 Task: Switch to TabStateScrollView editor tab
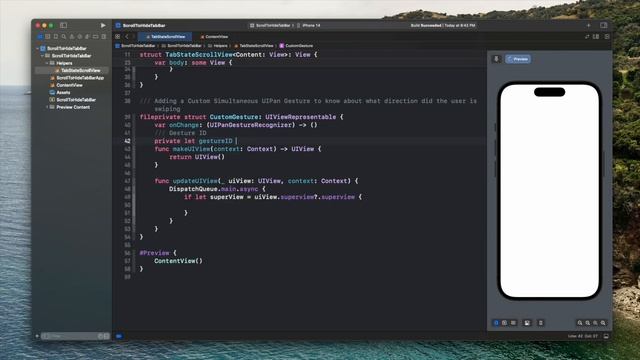pyautogui.click(x=165, y=37)
